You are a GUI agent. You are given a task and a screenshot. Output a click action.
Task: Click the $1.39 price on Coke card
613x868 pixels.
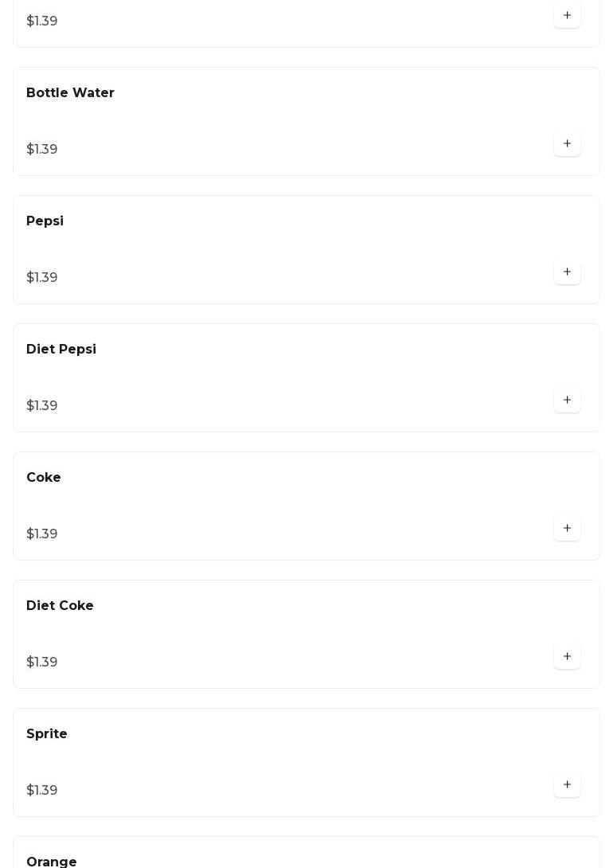42,534
